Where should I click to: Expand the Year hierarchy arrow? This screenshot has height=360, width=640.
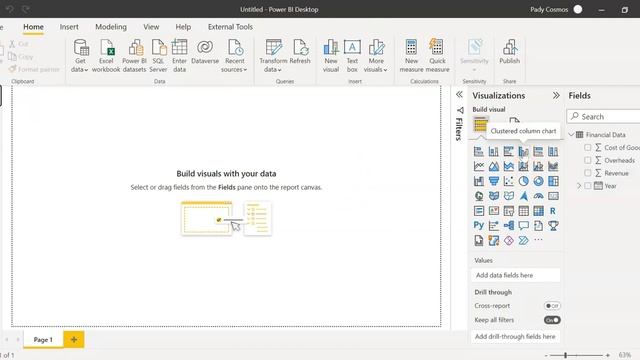point(579,186)
